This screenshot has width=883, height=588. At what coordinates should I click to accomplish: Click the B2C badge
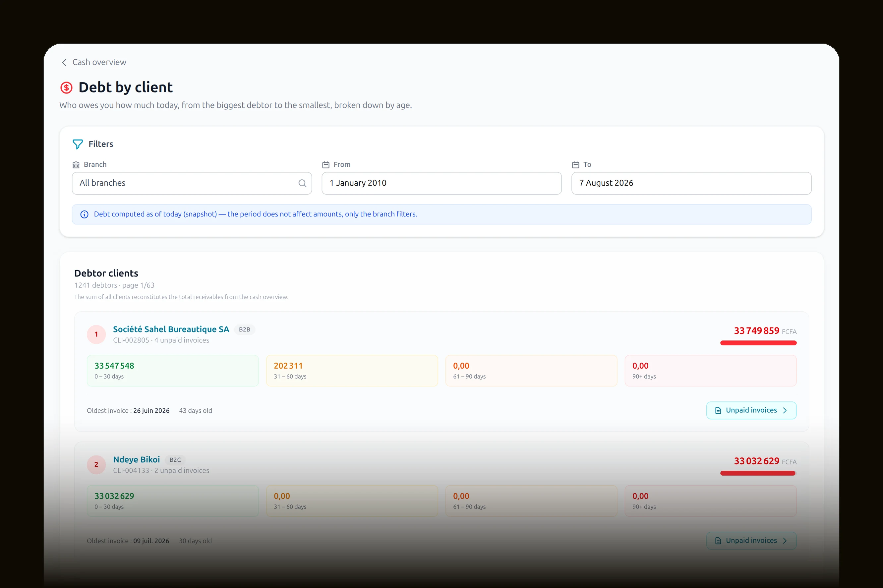(x=175, y=460)
